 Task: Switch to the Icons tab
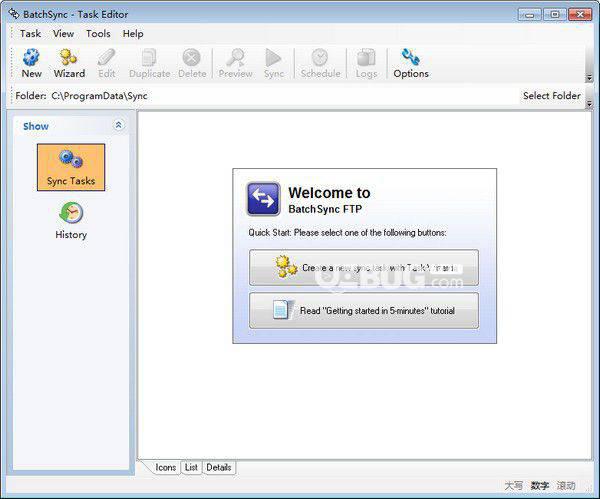tap(165, 467)
